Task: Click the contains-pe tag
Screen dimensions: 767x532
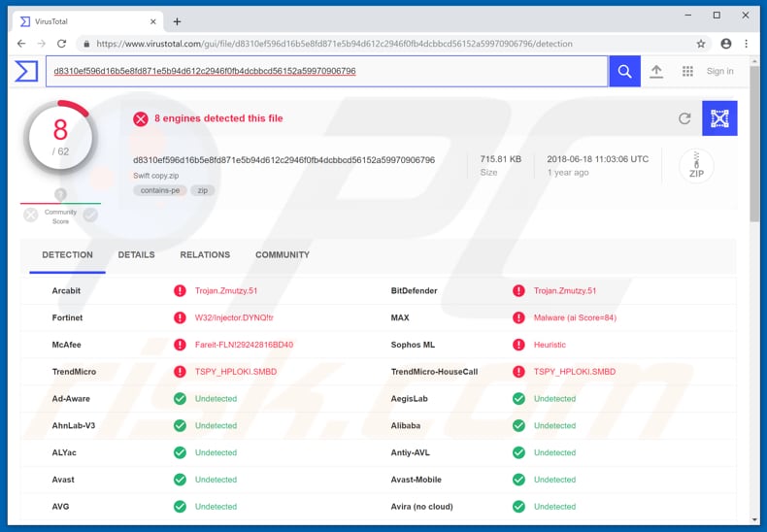Action: coord(160,190)
